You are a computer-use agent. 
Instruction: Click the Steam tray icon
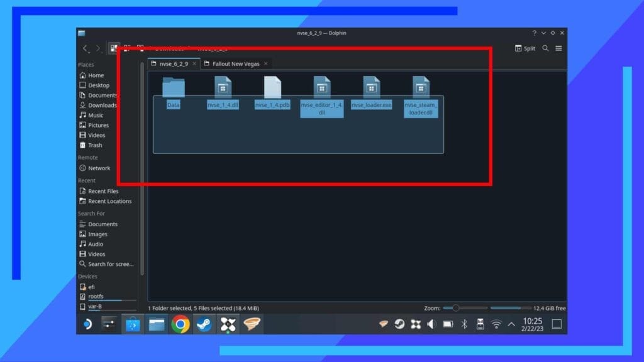[399, 324]
